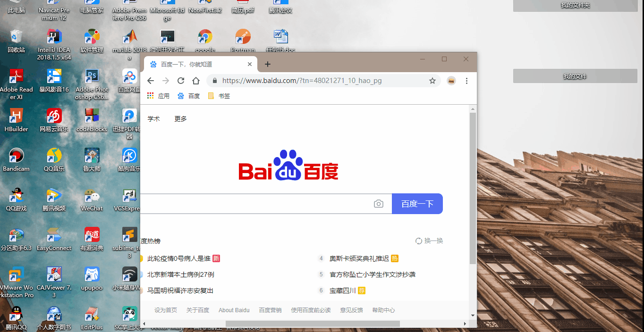Launch EasyConnect desktop shortcut

(54, 239)
